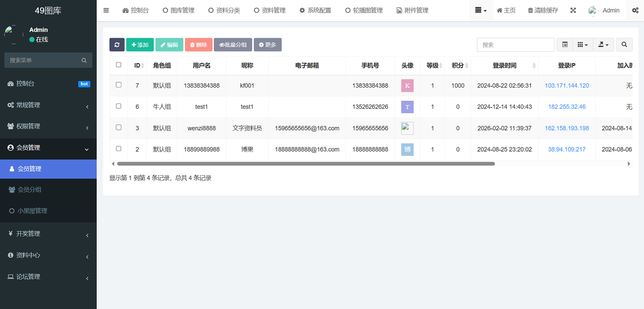The height and width of the screenshot is (309, 644).
Task: Click the toggle-view list icon beside search field
Action: pos(564,45)
